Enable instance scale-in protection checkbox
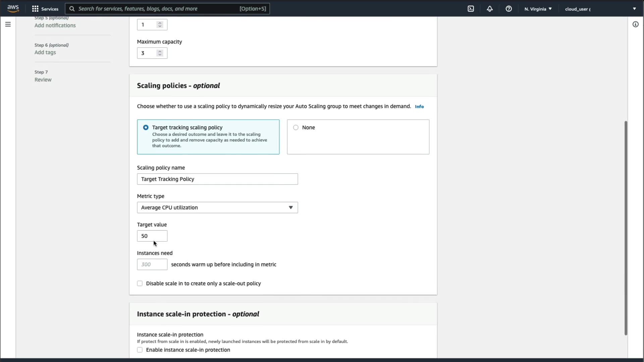 pos(140,350)
